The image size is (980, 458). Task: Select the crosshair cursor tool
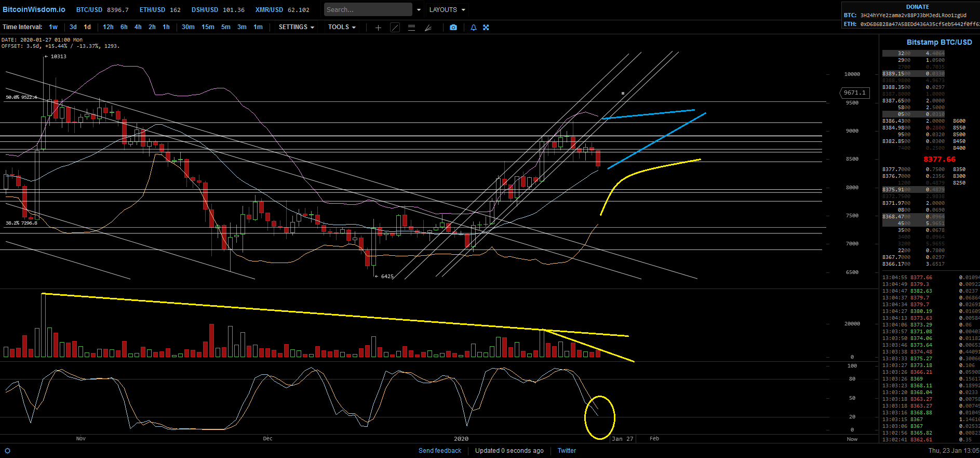(x=378, y=28)
